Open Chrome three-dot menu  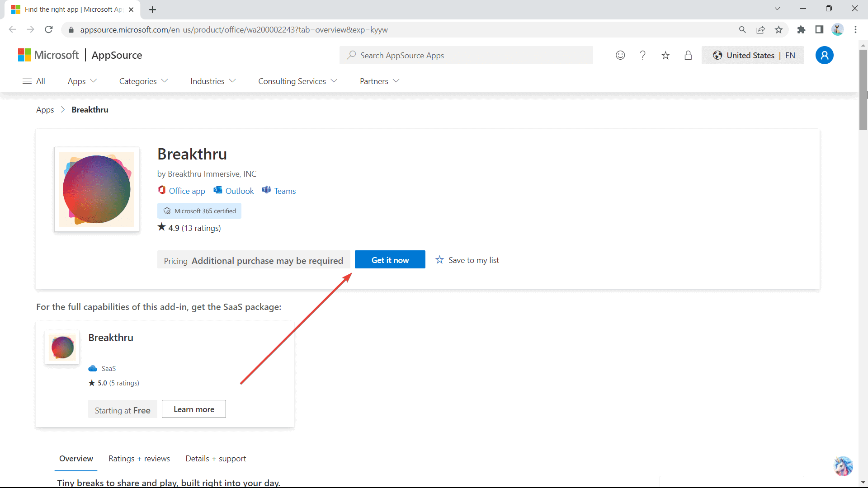click(855, 29)
